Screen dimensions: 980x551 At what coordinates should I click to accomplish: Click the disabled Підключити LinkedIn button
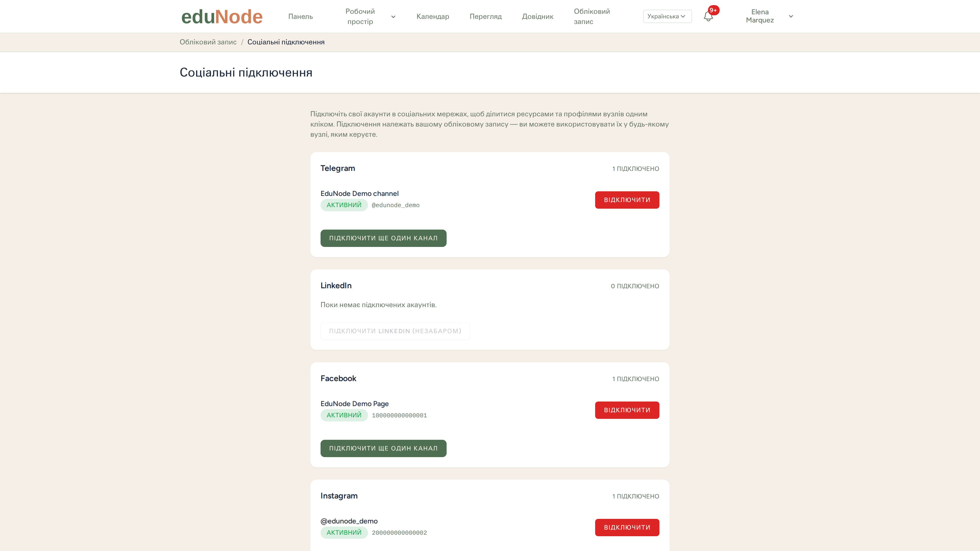(395, 331)
